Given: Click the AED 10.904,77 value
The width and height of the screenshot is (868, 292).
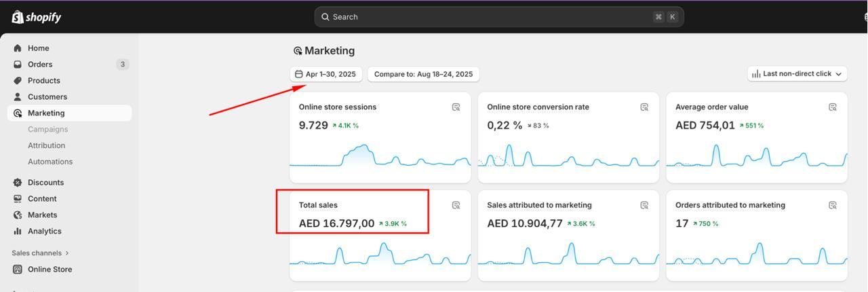Looking at the screenshot, I should coord(525,223).
